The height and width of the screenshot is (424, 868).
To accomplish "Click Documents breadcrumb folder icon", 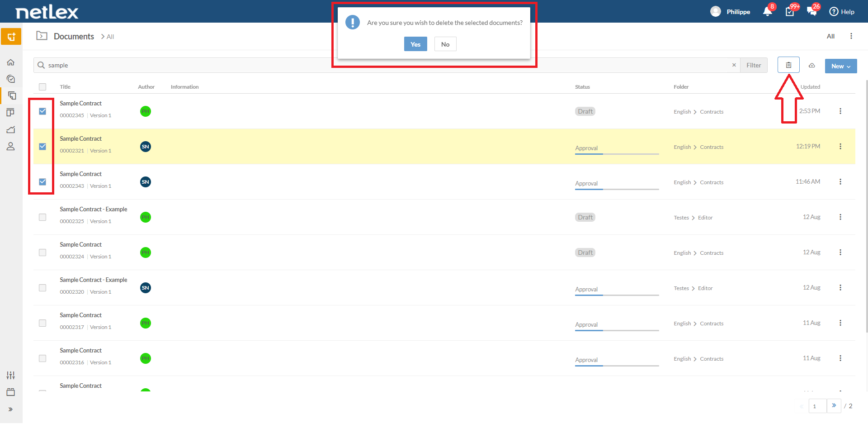I will tap(42, 36).
